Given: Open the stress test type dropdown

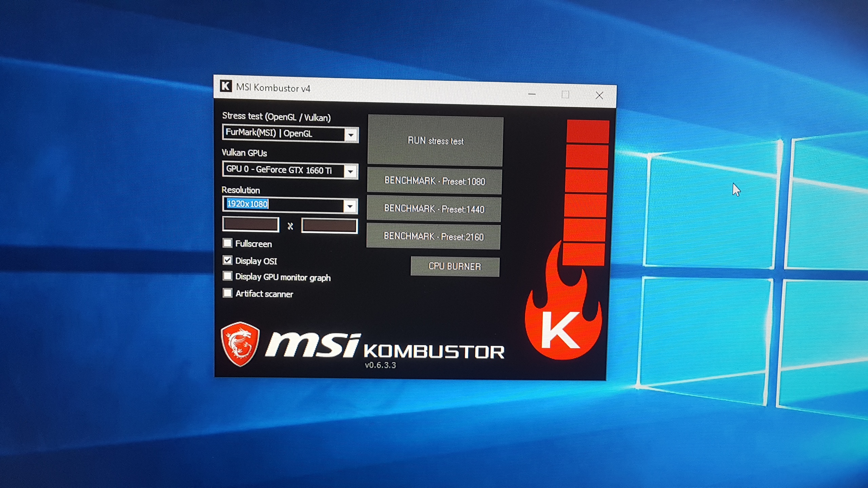Looking at the screenshot, I should pyautogui.click(x=351, y=135).
